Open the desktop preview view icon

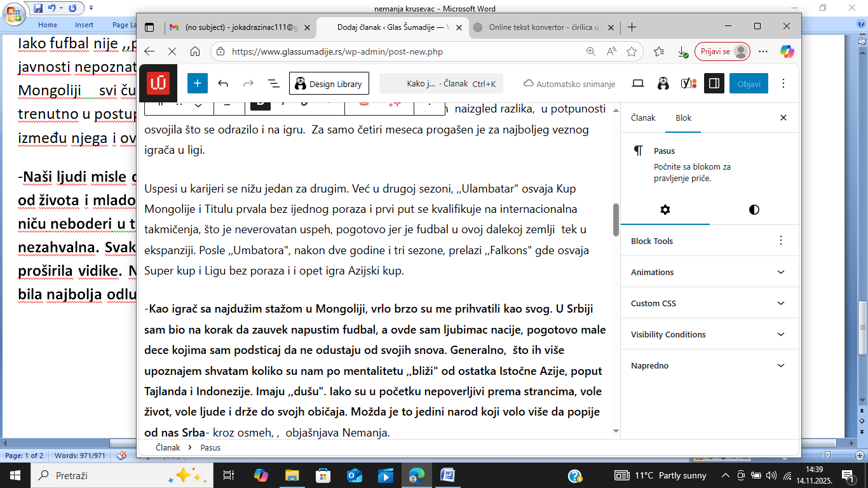(638, 83)
